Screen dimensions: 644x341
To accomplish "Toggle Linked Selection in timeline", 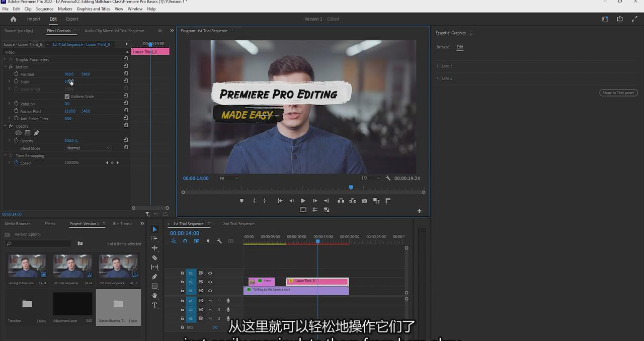I will (x=196, y=241).
